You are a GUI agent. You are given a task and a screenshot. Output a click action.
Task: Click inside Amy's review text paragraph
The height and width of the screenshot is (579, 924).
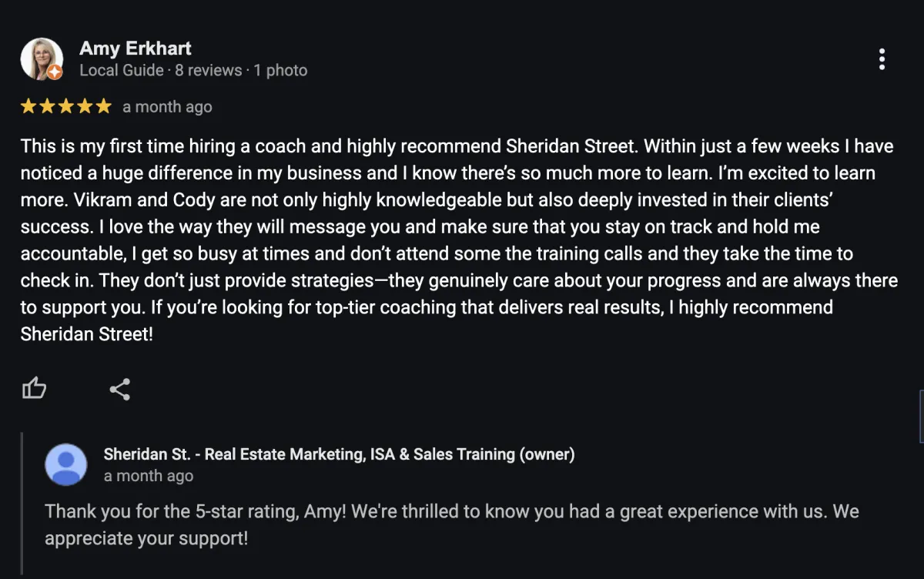(459, 239)
